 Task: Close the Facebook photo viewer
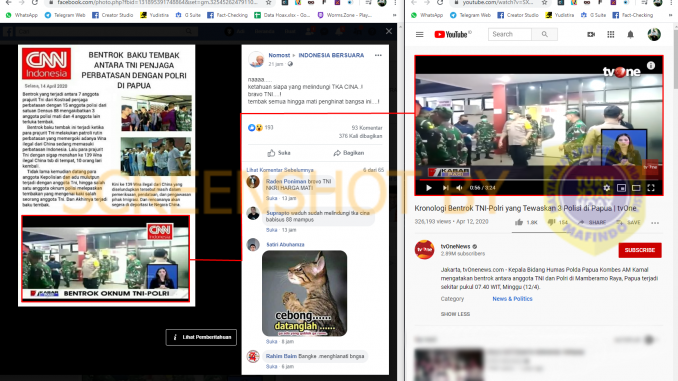[x=389, y=31]
